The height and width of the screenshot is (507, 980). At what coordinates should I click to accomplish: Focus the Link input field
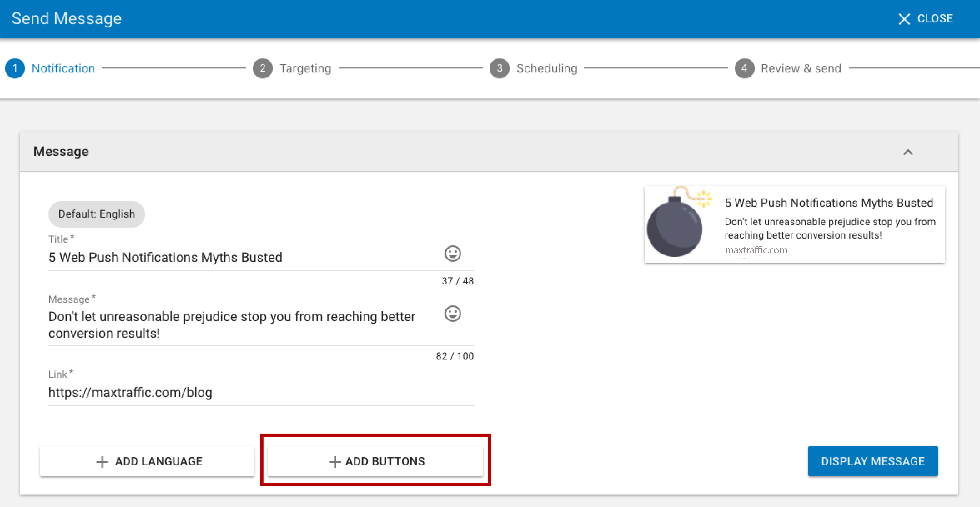pyautogui.click(x=261, y=392)
